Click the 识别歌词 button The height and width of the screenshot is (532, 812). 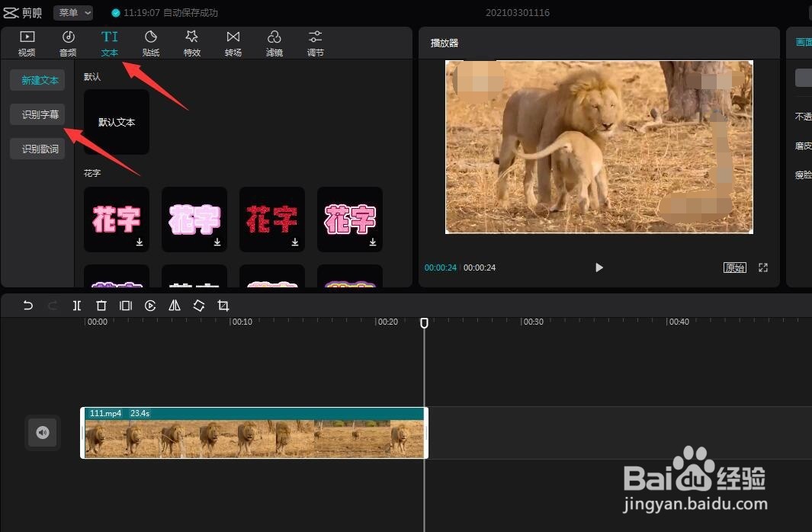[37, 149]
